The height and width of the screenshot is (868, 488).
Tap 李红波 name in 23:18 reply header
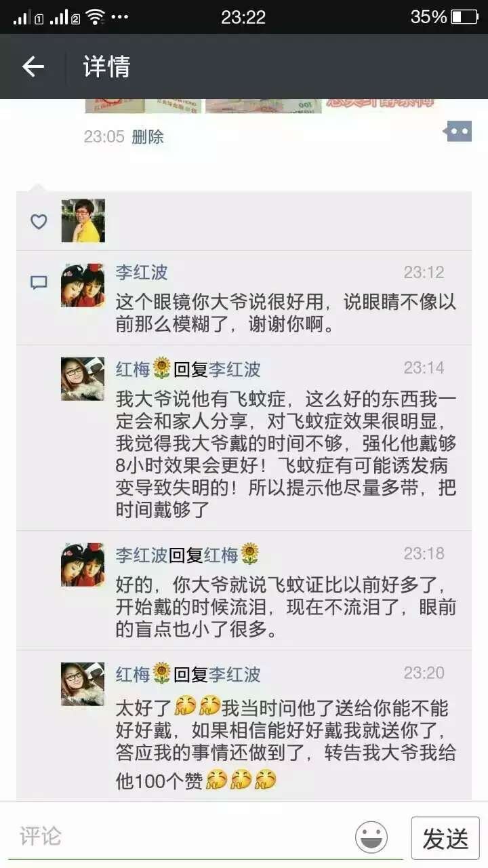(x=141, y=555)
